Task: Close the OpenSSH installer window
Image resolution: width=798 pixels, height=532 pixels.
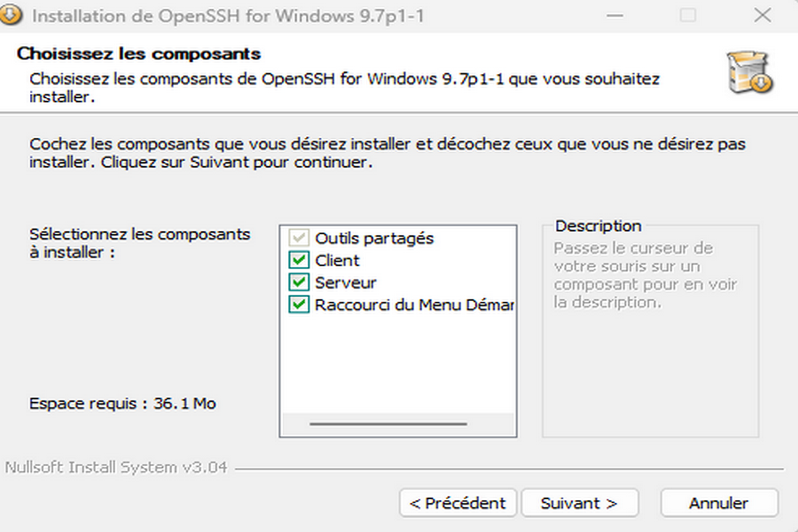Action: pyautogui.click(x=762, y=15)
